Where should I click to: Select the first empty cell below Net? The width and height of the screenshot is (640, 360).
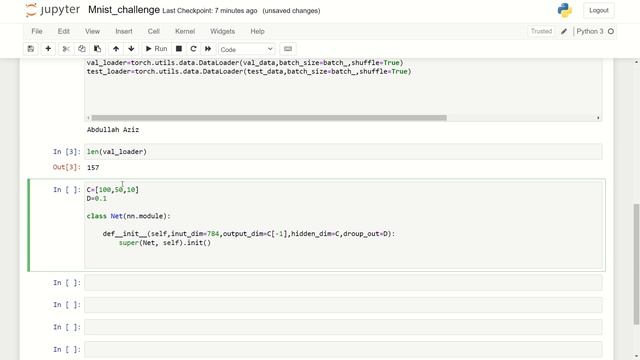pyautogui.click(x=343, y=282)
